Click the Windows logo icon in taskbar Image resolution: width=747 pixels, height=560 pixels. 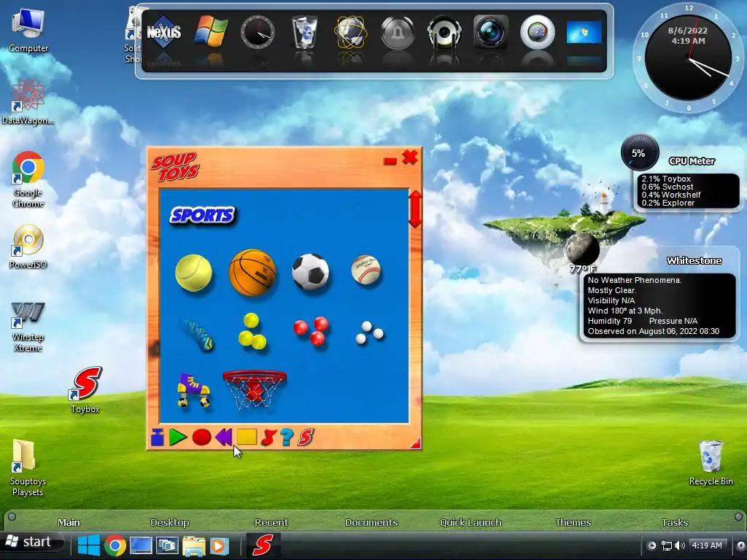[x=88, y=545]
